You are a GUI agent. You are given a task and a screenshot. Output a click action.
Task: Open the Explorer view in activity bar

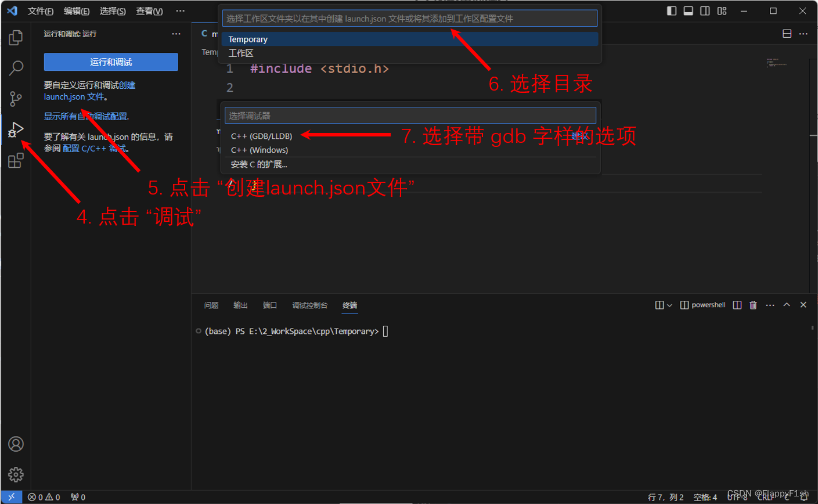tap(16, 38)
